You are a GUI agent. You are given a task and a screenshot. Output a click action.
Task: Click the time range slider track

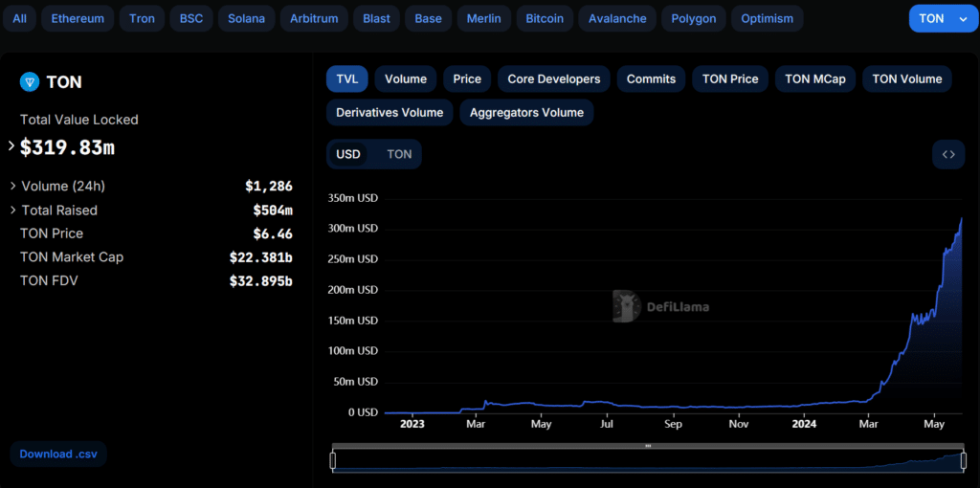coord(648,460)
